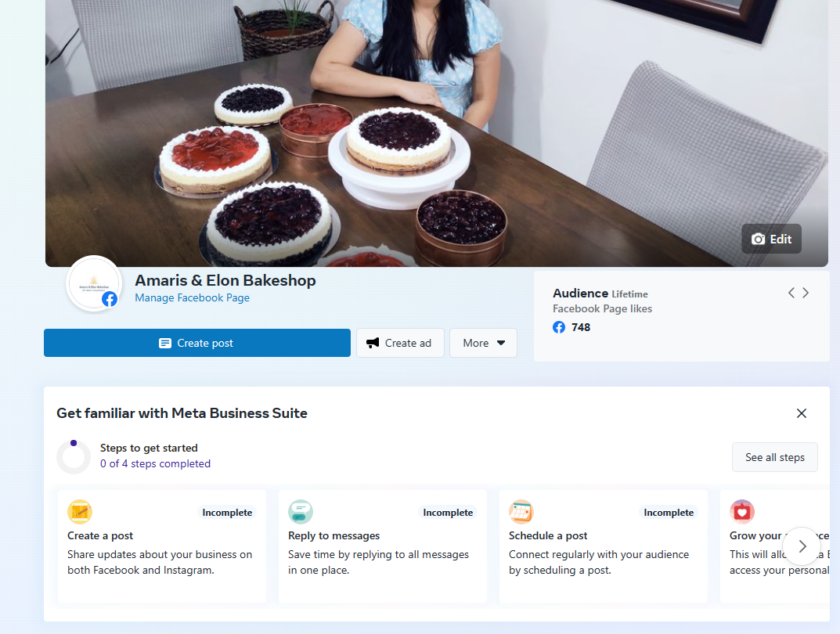This screenshot has width=840, height=634.
Task: Close the Get familiar with Meta Business Suite panel
Action: coord(801,413)
